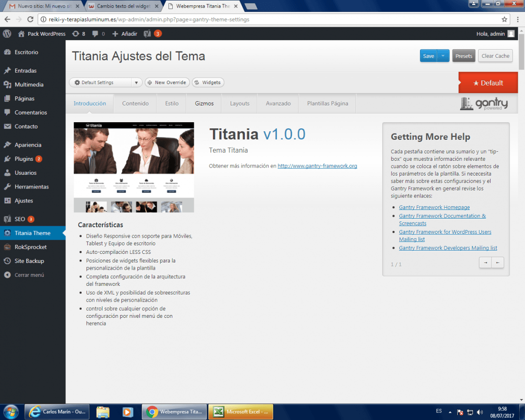This screenshot has width=525, height=420.
Task: Switch to the Estilo tab
Action: coord(172,104)
